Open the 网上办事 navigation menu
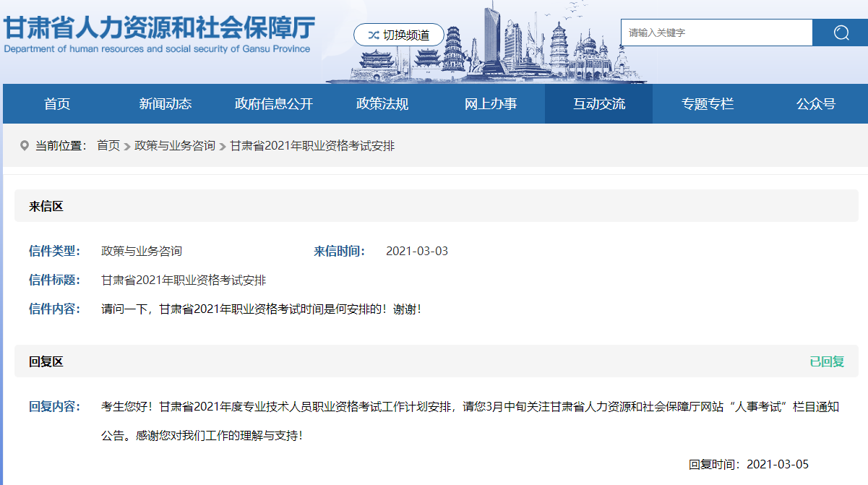This screenshot has height=485, width=868. point(490,103)
